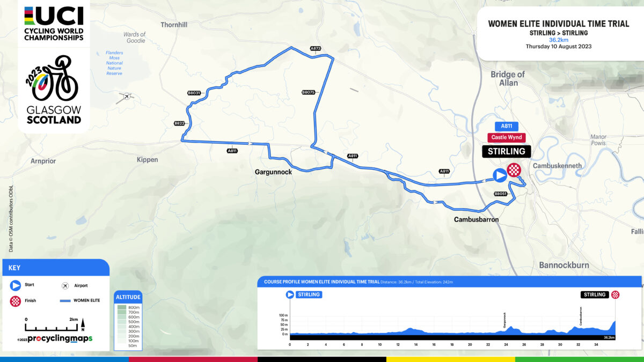Viewport: 644px width, 362px height.
Task: Click the B8031 road label
Action: click(194, 93)
